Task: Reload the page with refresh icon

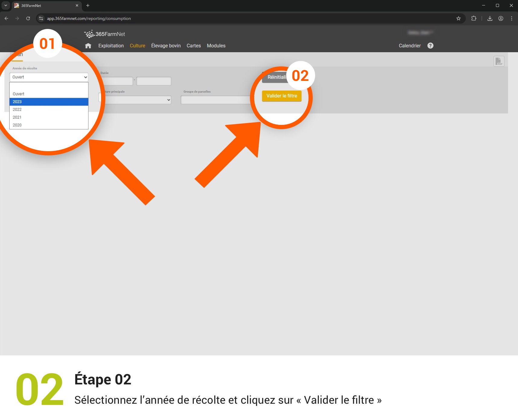Action: point(28,18)
